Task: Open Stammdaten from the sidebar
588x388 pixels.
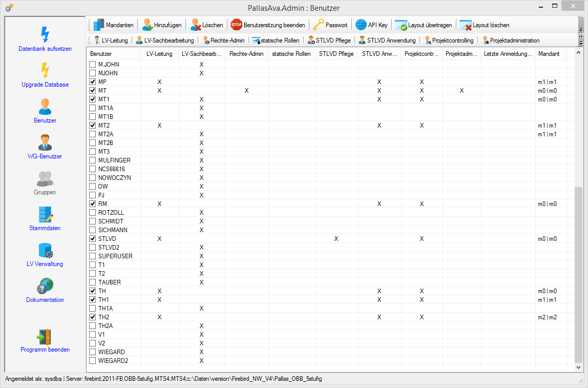Action: coord(45,219)
